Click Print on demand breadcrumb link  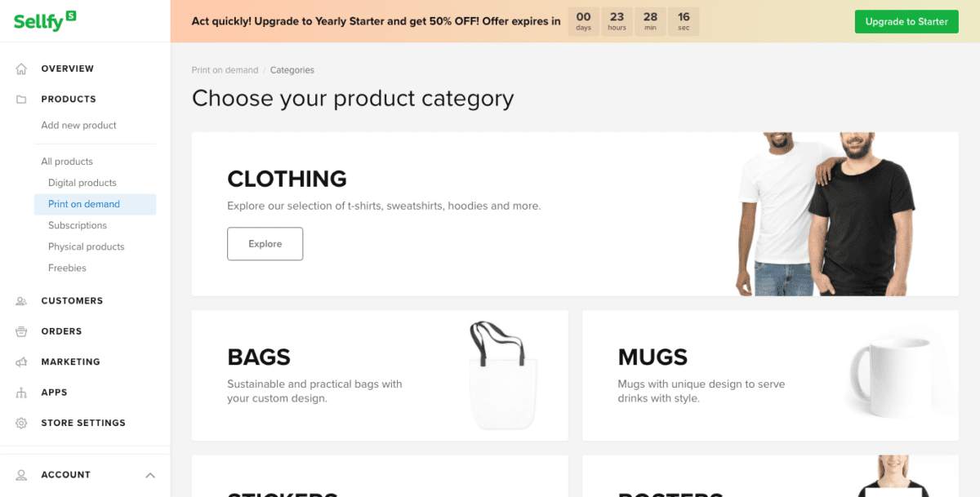[225, 70]
